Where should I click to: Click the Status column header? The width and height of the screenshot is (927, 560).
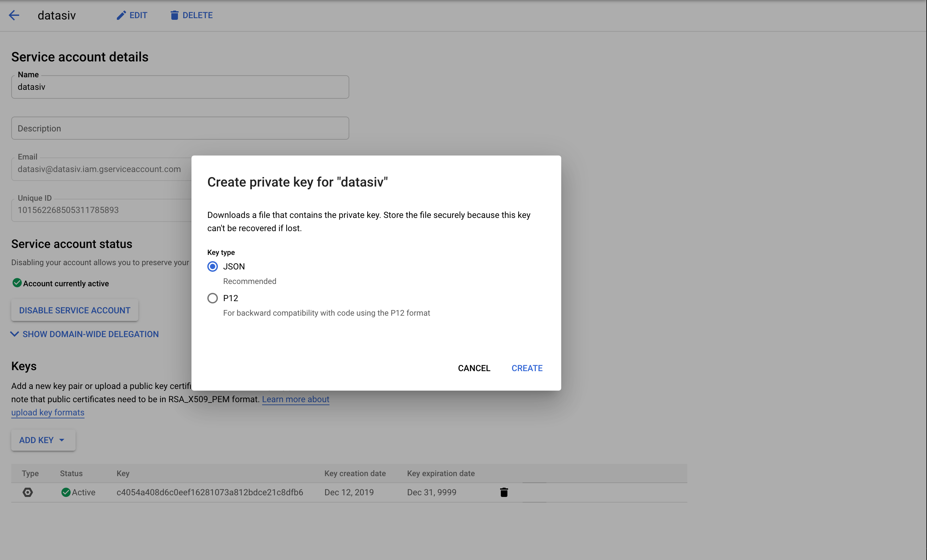[x=71, y=473]
